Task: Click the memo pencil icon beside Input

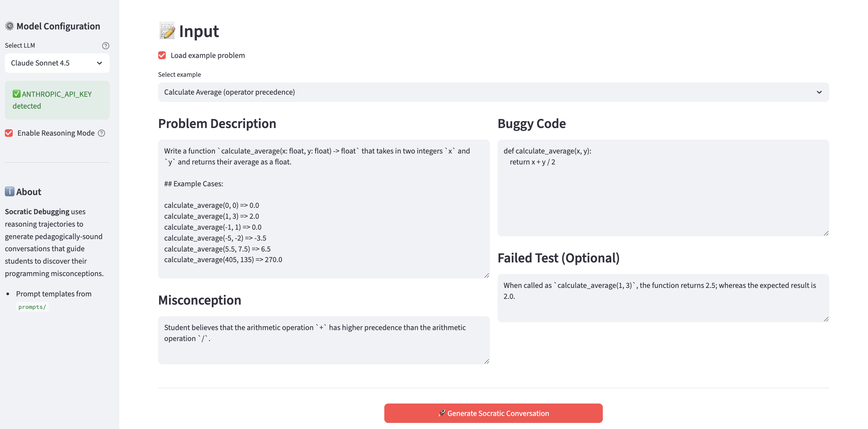Action: pos(167,31)
